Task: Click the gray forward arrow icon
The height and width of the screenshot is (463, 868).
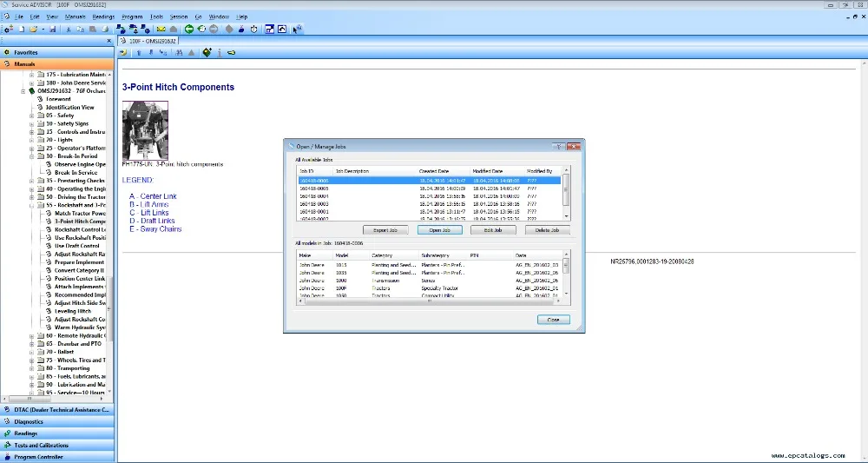Action: point(214,30)
